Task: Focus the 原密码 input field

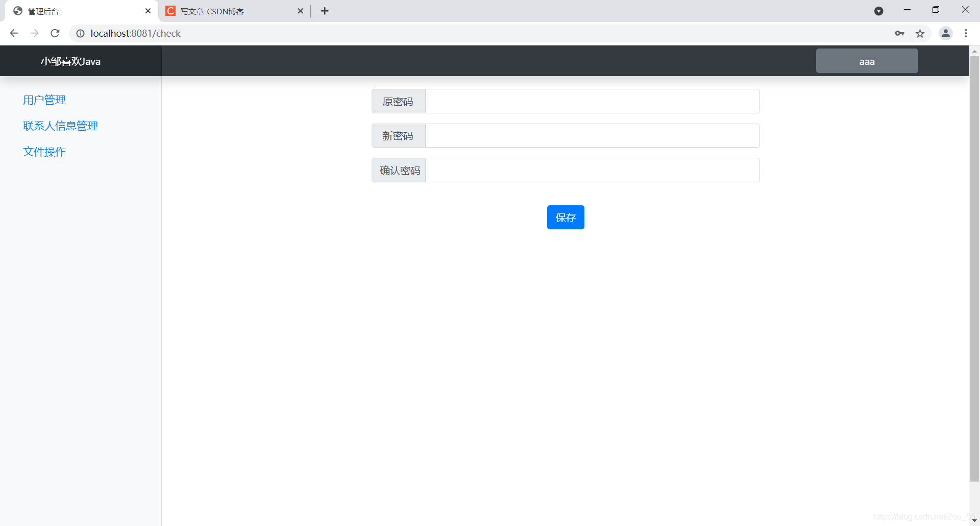Action: click(x=592, y=101)
